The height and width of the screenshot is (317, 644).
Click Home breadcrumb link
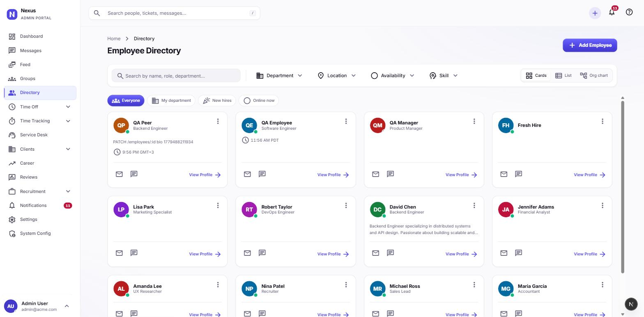point(114,39)
